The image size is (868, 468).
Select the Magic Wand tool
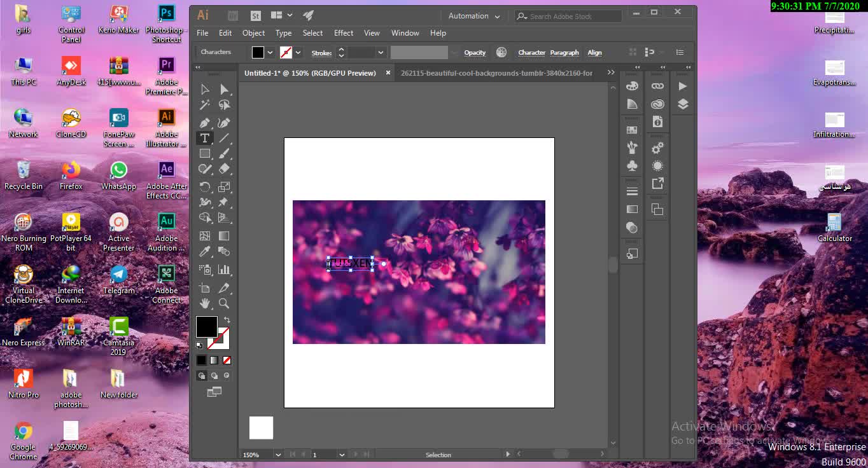coord(205,105)
